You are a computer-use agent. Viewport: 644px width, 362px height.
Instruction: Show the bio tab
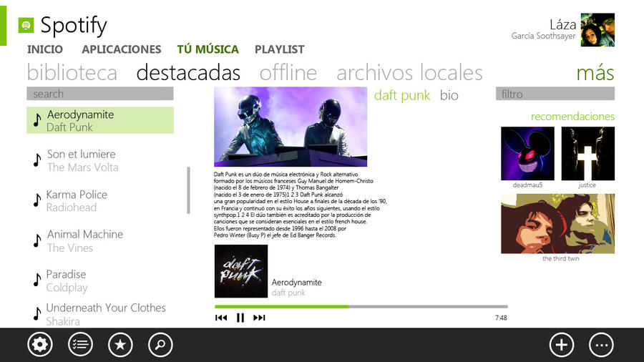point(449,95)
